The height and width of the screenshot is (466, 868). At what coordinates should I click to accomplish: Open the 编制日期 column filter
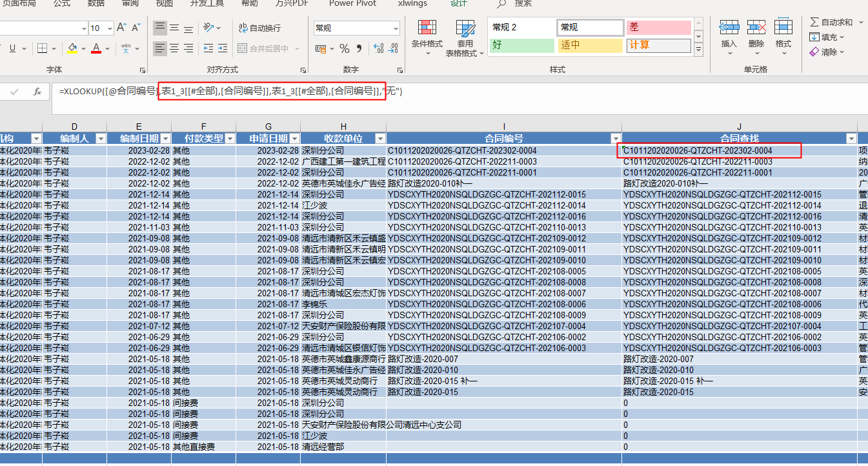tap(165, 138)
